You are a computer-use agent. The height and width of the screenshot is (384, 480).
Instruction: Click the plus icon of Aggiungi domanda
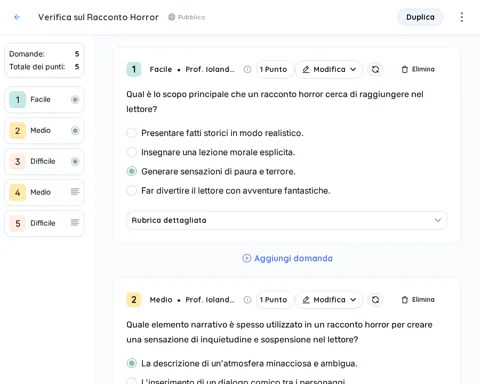246,258
